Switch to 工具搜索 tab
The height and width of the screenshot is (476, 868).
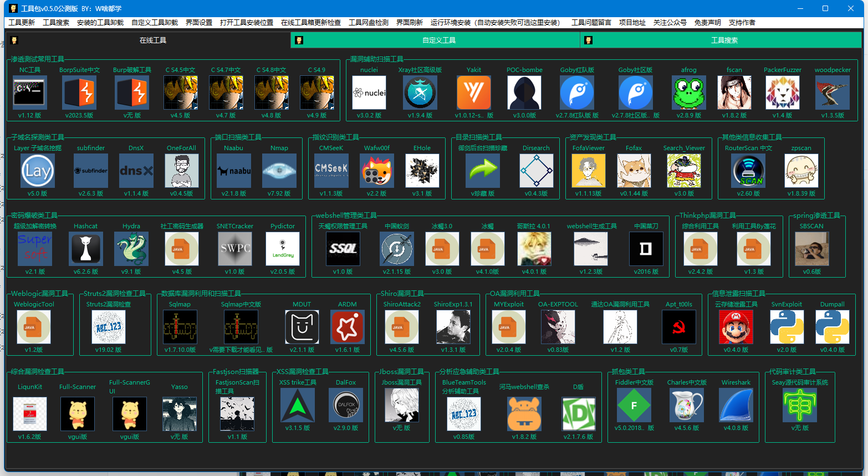pyautogui.click(x=721, y=40)
